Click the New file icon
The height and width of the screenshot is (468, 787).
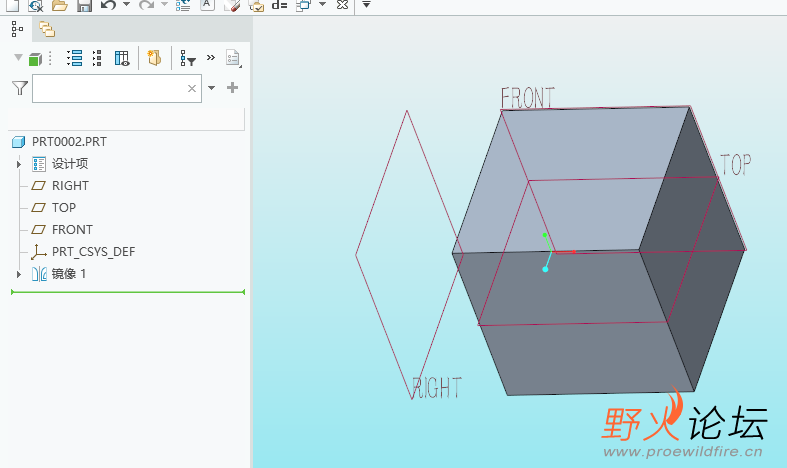[13, 6]
